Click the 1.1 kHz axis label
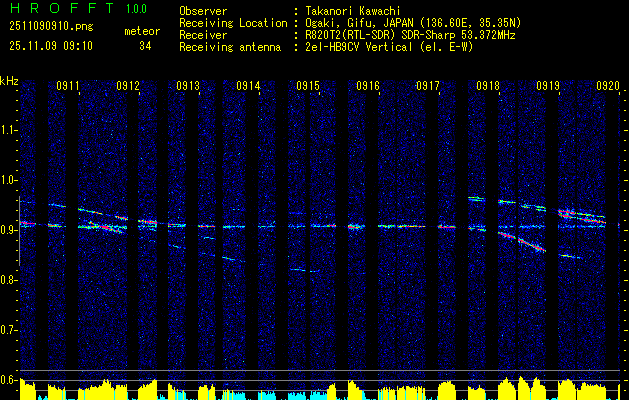 click(x=9, y=130)
